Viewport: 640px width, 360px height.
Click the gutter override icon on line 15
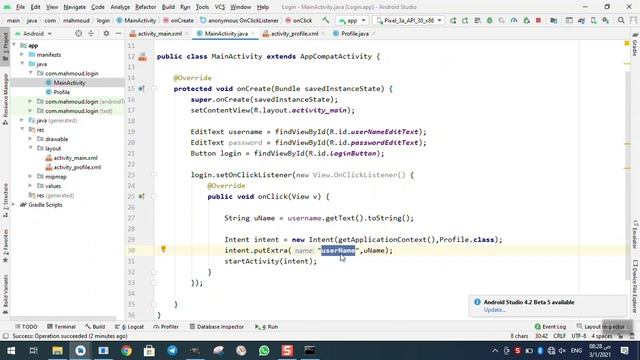[x=141, y=89]
